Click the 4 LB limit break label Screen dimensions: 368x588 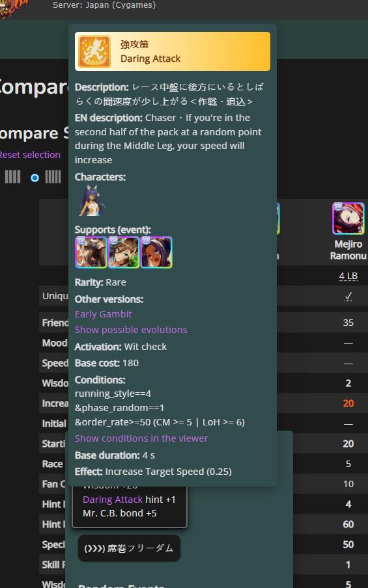pyautogui.click(x=348, y=276)
